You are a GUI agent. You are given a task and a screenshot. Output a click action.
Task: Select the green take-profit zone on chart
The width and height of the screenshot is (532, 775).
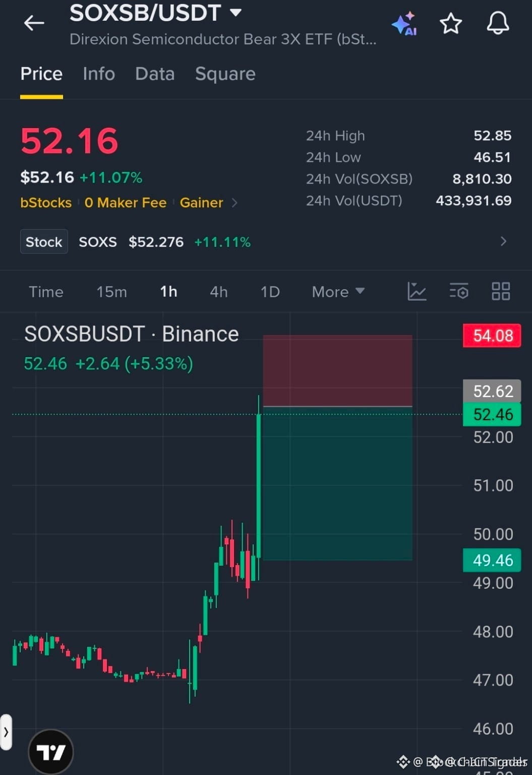coord(337,483)
